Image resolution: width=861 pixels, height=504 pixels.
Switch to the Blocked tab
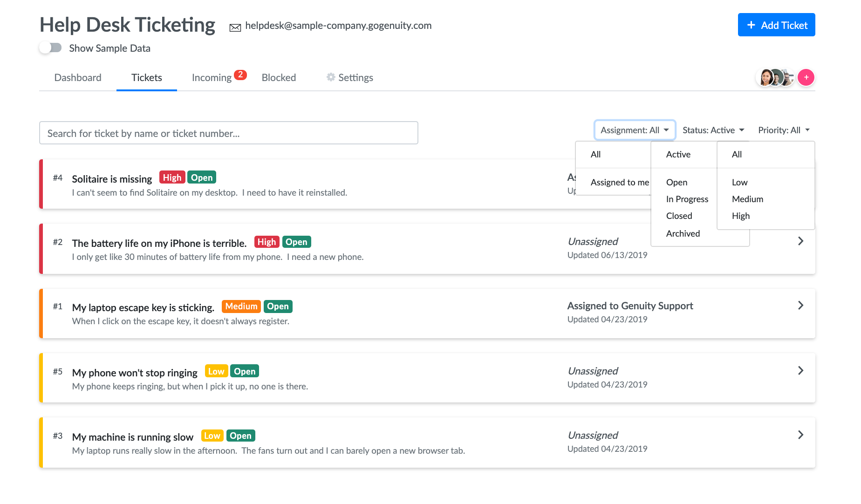tap(279, 77)
